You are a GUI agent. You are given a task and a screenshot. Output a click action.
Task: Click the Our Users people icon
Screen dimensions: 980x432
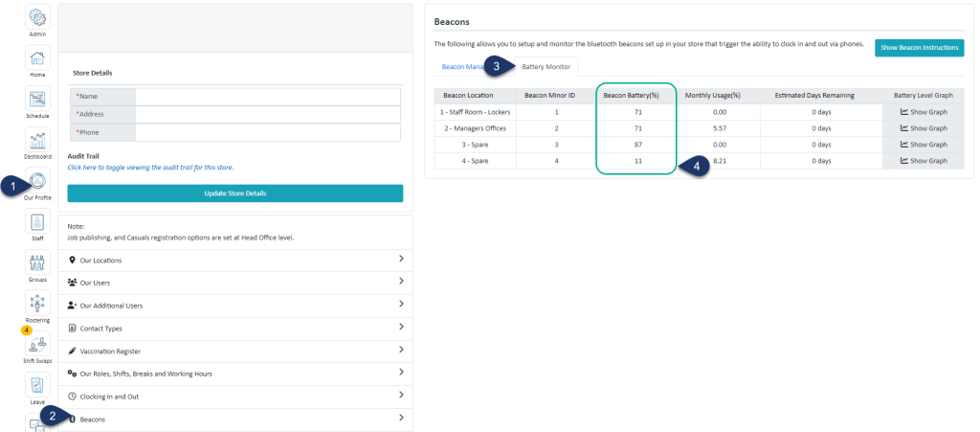coord(72,283)
